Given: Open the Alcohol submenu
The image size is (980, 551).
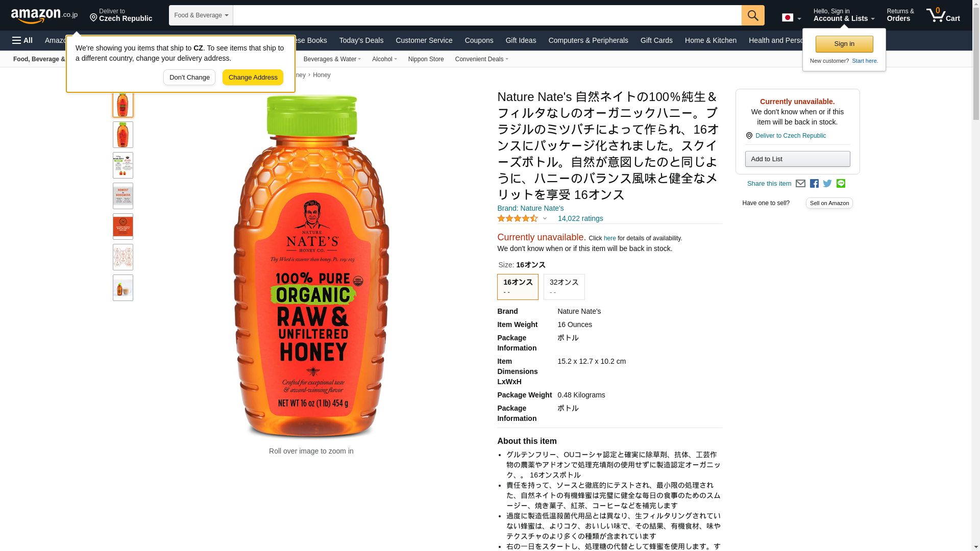Looking at the screenshot, I should [x=384, y=59].
